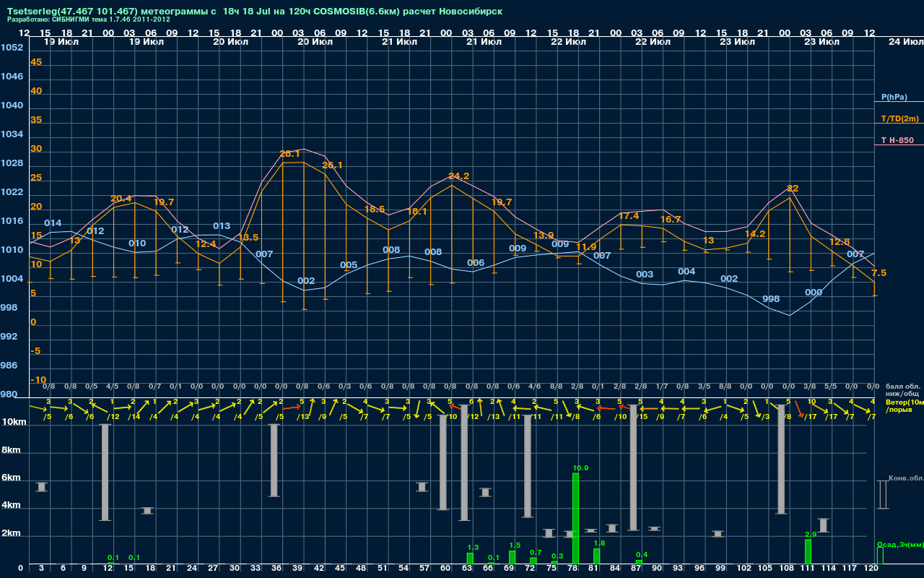Click the 005 pressure label
Screen dimensions: 924x578
click(349, 265)
